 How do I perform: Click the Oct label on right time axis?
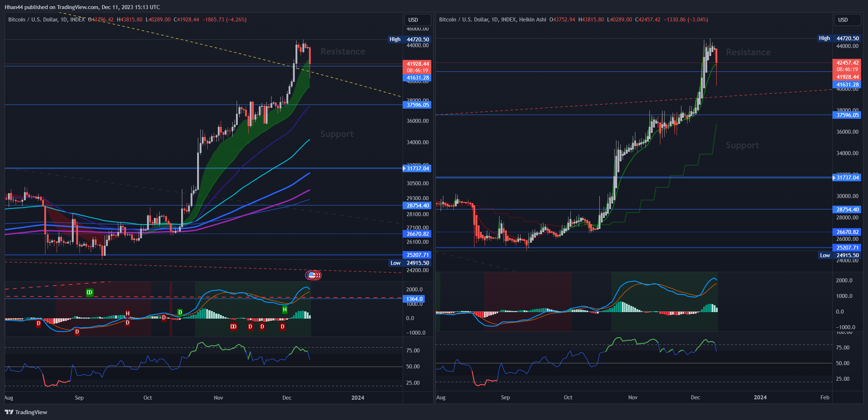568,397
